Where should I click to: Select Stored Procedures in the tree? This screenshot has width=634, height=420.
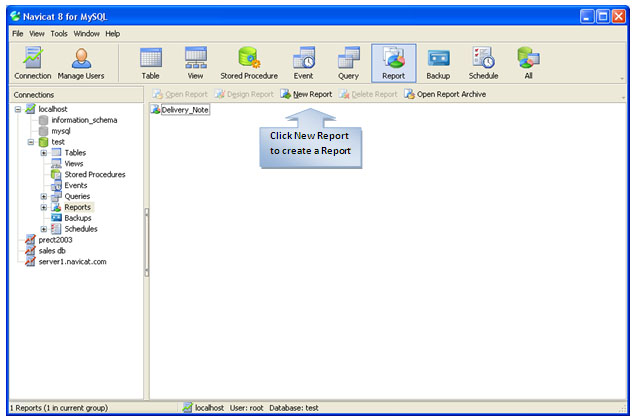(x=95, y=175)
